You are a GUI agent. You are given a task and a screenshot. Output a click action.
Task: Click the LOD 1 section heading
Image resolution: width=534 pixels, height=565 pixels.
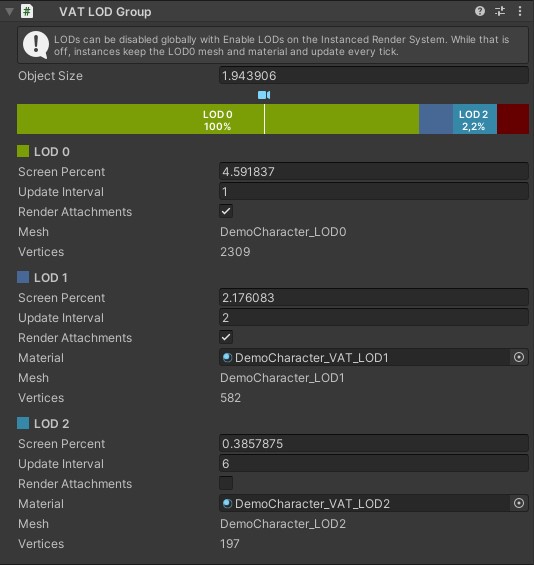click(x=51, y=278)
